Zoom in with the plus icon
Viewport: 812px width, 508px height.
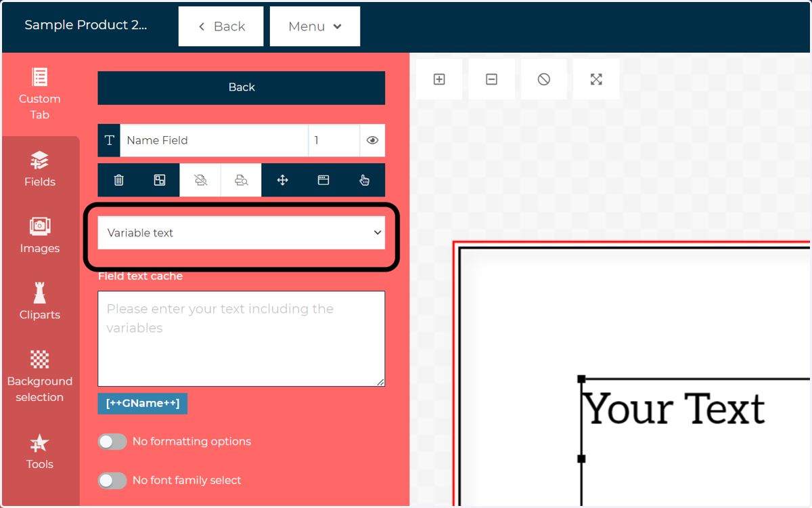pos(439,79)
